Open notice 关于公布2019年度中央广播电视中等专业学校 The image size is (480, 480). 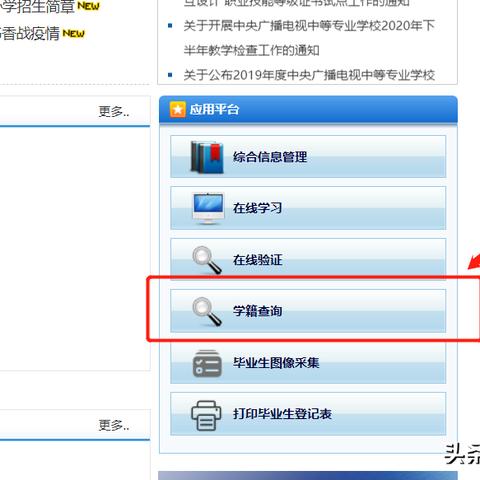pos(309,75)
